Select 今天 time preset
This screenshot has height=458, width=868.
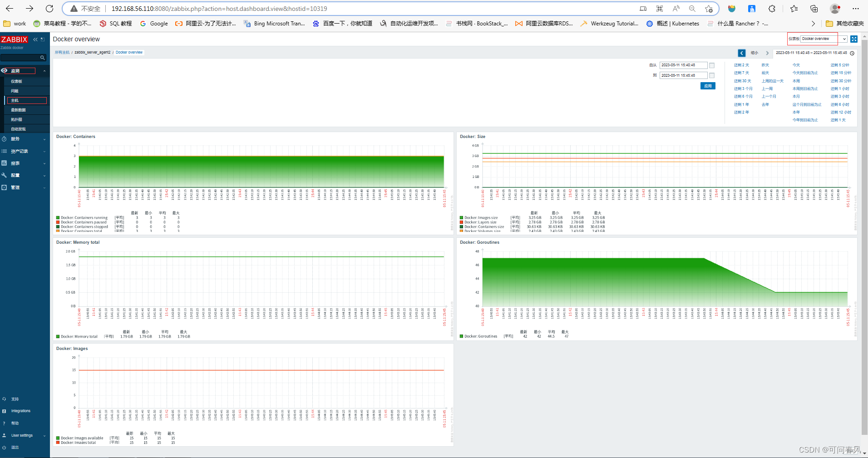(x=796, y=65)
